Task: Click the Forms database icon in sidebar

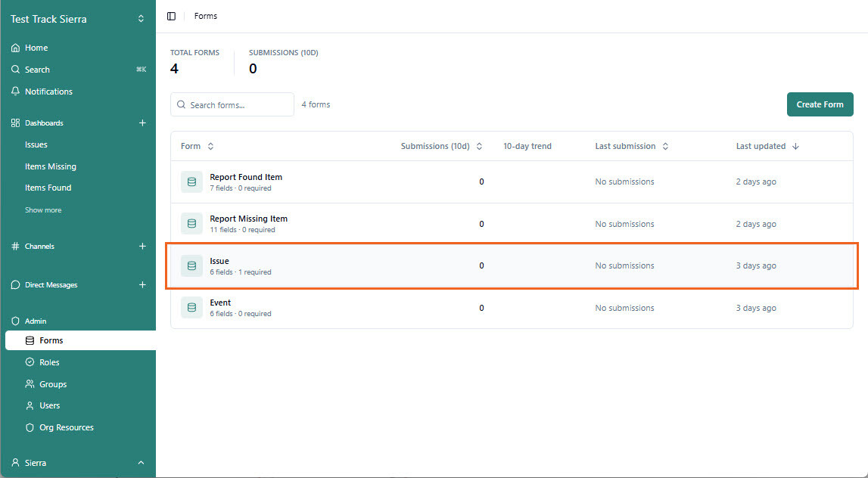Action: 30,341
